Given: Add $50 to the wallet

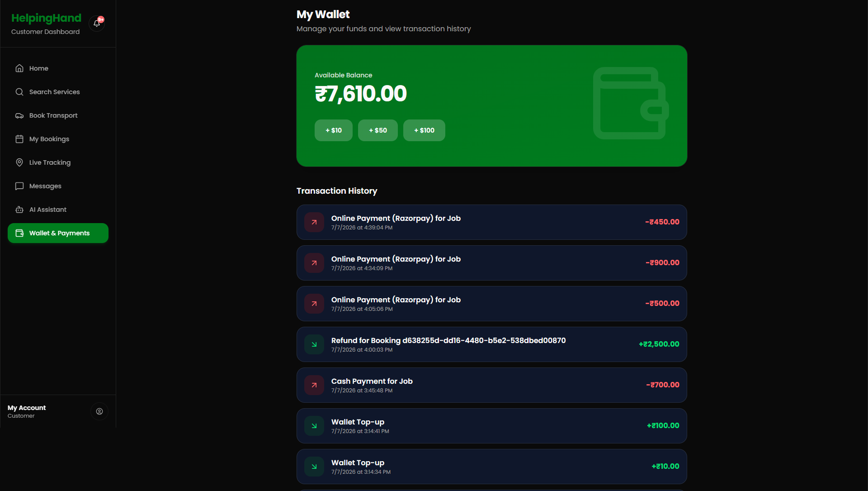Looking at the screenshot, I should (x=378, y=130).
